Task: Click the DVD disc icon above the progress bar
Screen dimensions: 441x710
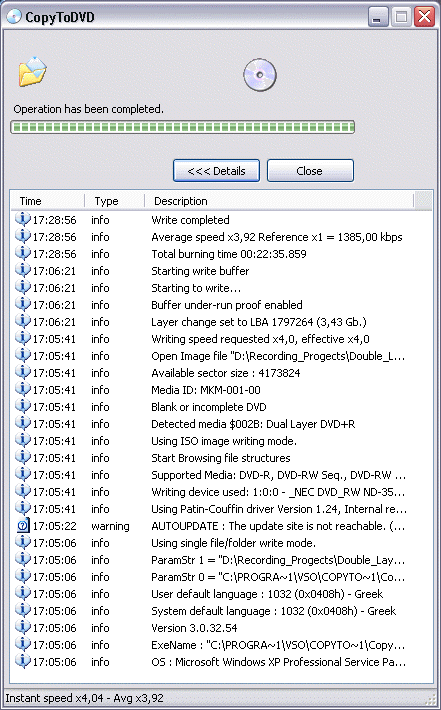Action: click(259, 75)
